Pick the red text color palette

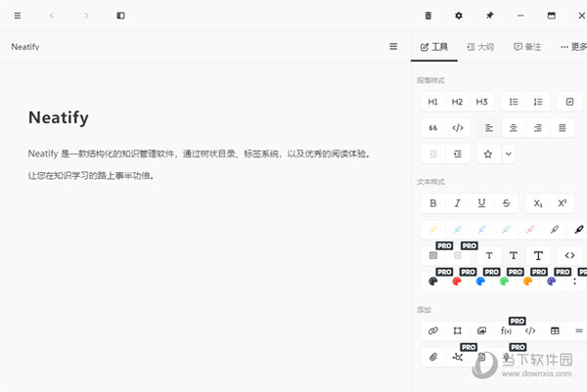pos(457,282)
